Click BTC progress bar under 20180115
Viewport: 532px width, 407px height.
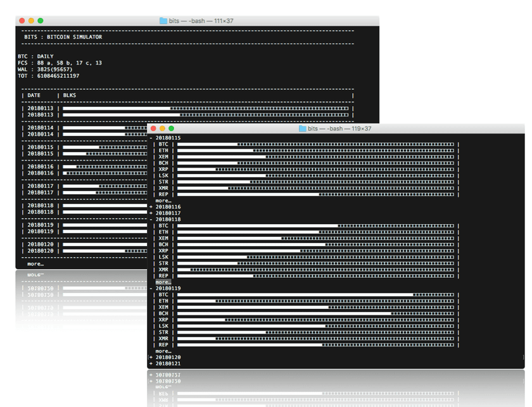click(x=315, y=144)
